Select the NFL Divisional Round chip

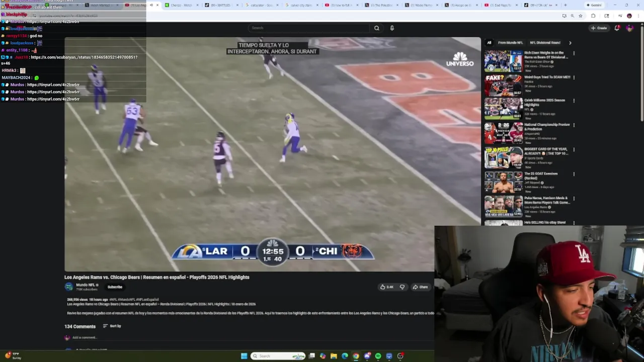pyautogui.click(x=545, y=43)
